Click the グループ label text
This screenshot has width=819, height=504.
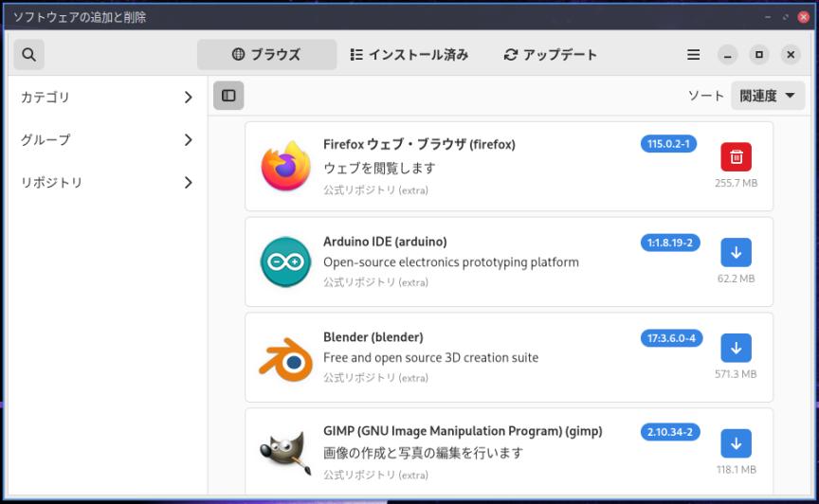click(x=45, y=140)
